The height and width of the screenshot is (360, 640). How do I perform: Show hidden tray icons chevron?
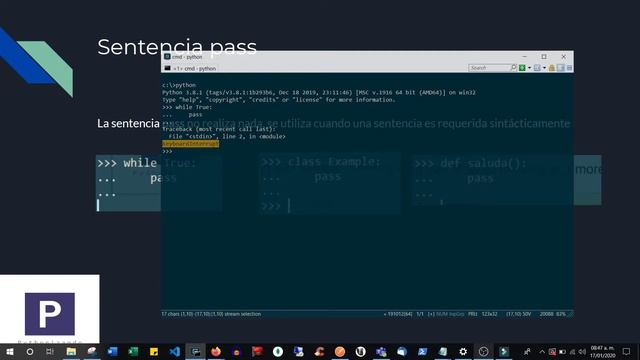pos(542,351)
